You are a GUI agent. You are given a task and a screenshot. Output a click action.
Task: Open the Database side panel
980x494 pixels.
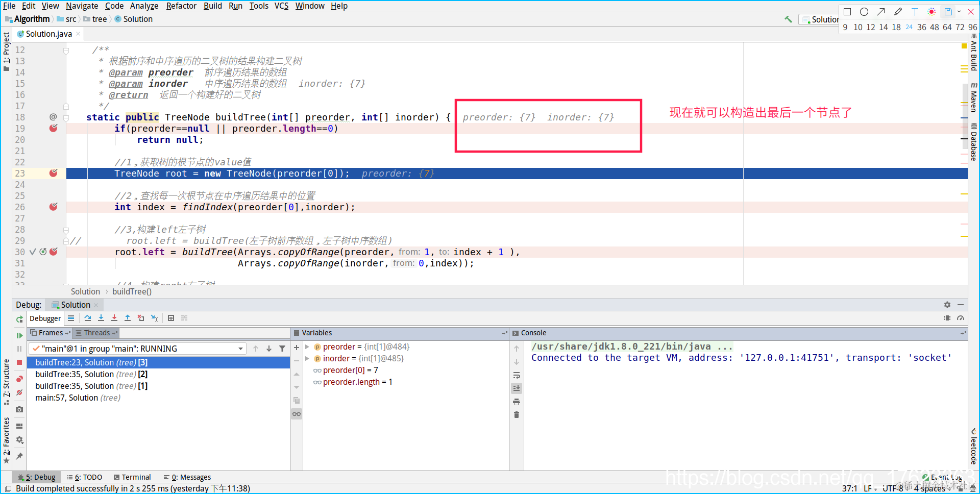pyautogui.click(x=974, y=142)
